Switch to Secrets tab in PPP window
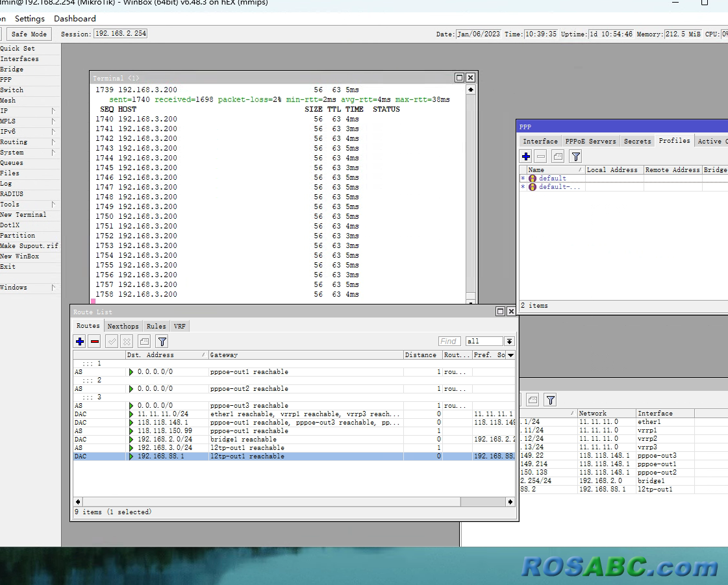 coord(637,141)
